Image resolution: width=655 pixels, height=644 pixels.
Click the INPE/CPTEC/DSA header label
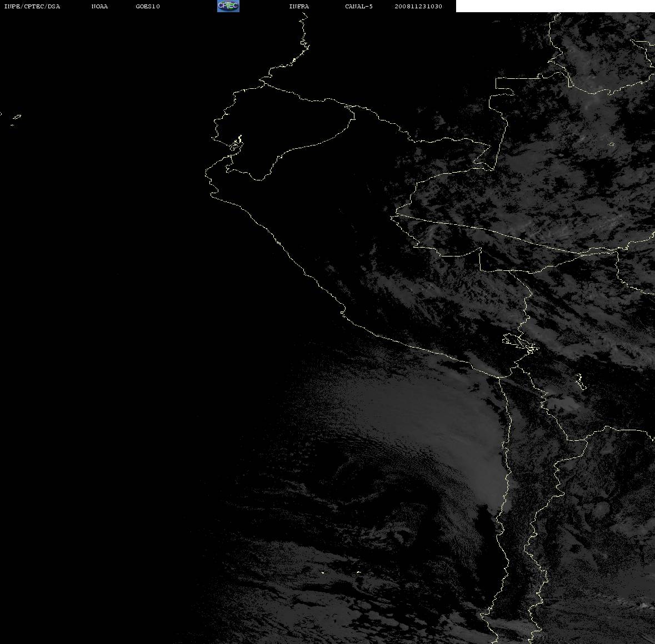(32, 6)
